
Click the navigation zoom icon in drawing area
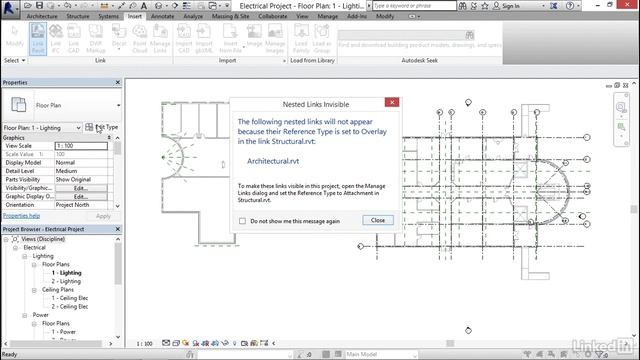621,107
